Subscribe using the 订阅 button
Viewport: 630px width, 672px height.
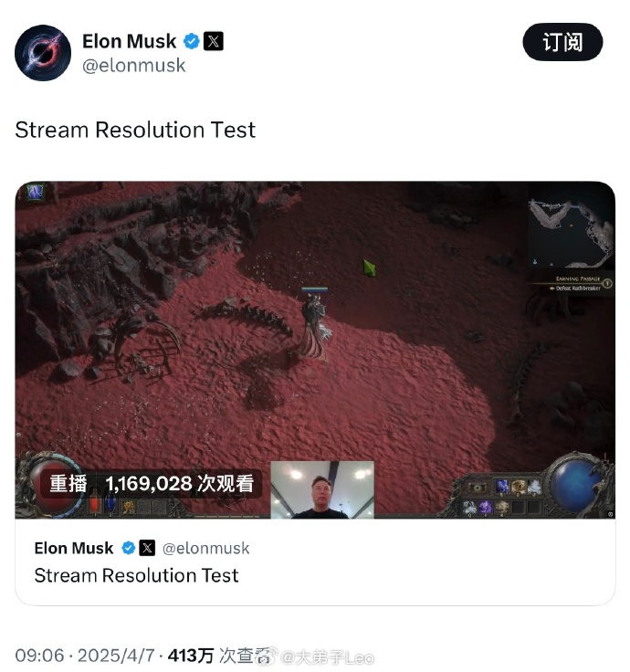pyautogui.click(x=562, y=42)
